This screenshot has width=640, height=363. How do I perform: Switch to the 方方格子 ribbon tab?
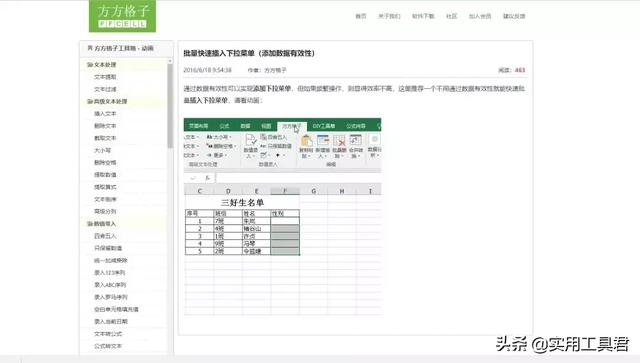coord(292,126)
